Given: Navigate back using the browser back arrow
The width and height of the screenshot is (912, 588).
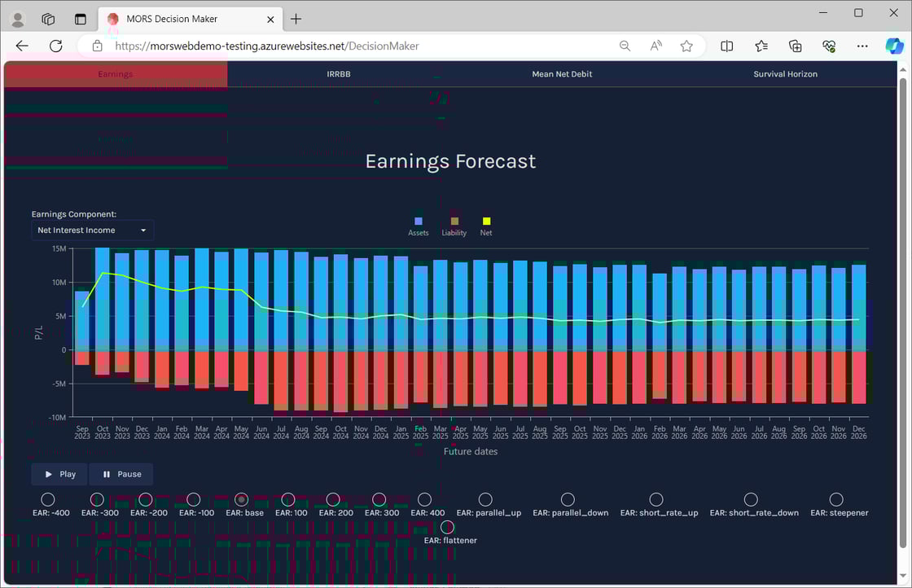Looking at the screenshot, I should point(21,46).
